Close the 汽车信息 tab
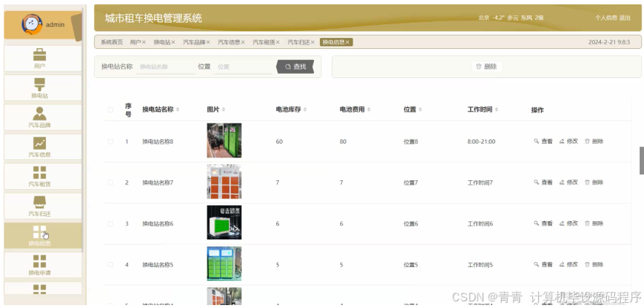This screenshot has width=644, height=308. (243, 42)
